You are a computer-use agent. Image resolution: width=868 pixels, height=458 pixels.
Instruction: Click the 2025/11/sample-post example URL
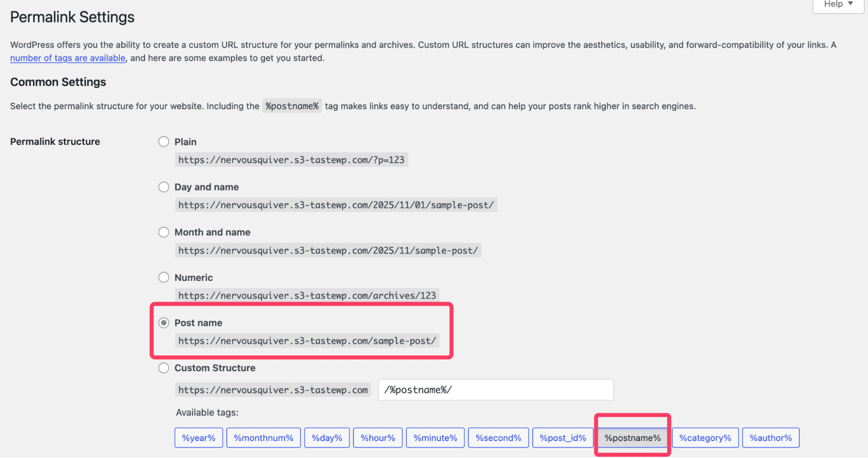click(328, 250)
